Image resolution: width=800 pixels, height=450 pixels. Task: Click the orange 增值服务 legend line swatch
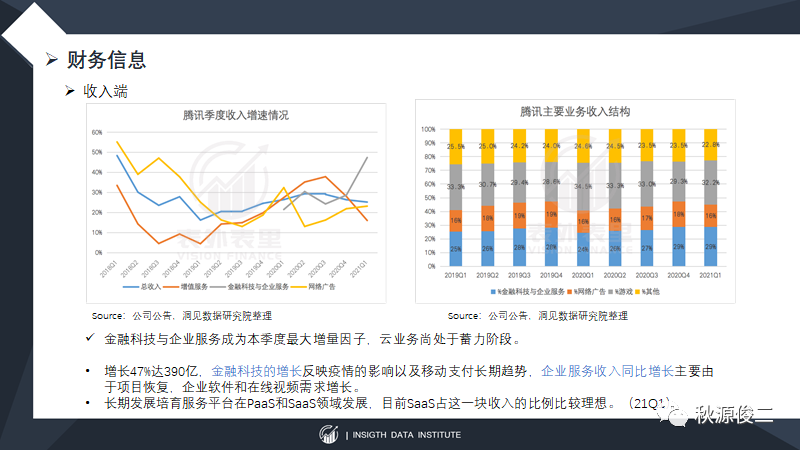pos(171,287)
